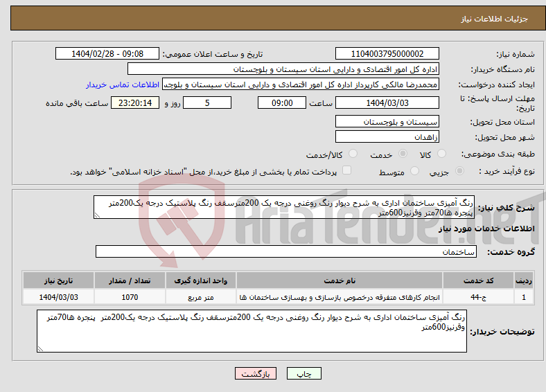Click the table date cell 1404/03/03

(x=58, y=297)
